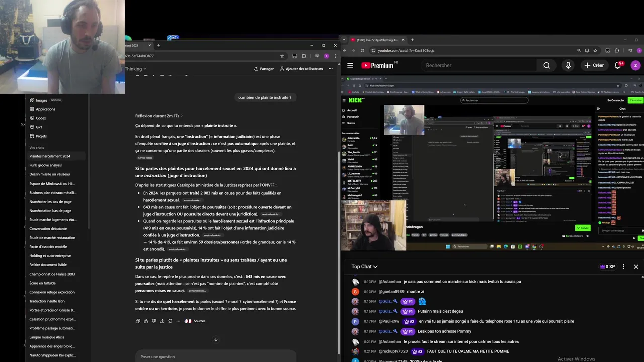Click the scroll-to-bottom arrow in ChatGPT
This screenshot has height=362, width=644.
click(216, 340)
